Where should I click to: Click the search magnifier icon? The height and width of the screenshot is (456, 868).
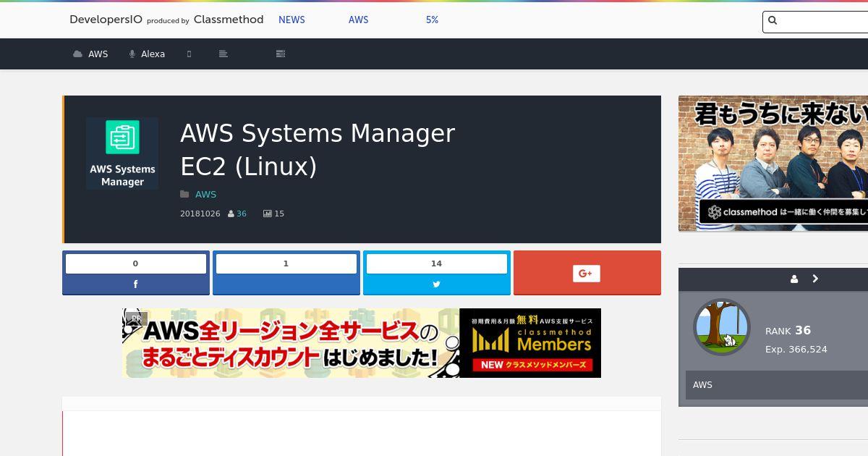[773, 21]
